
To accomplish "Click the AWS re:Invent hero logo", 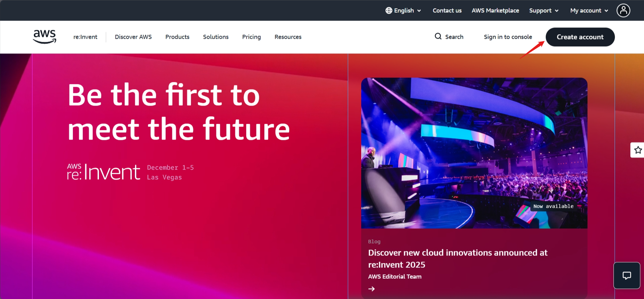I will point(103,172).
